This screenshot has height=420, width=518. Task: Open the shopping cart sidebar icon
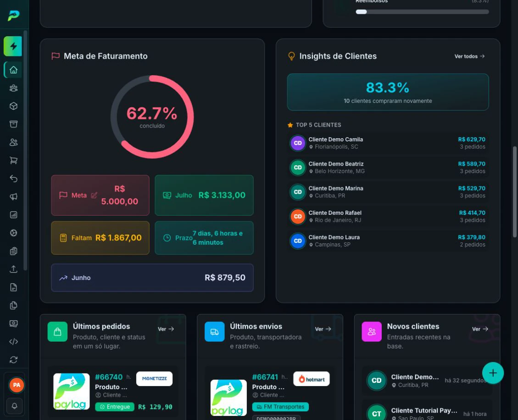[x=14, y=160]
